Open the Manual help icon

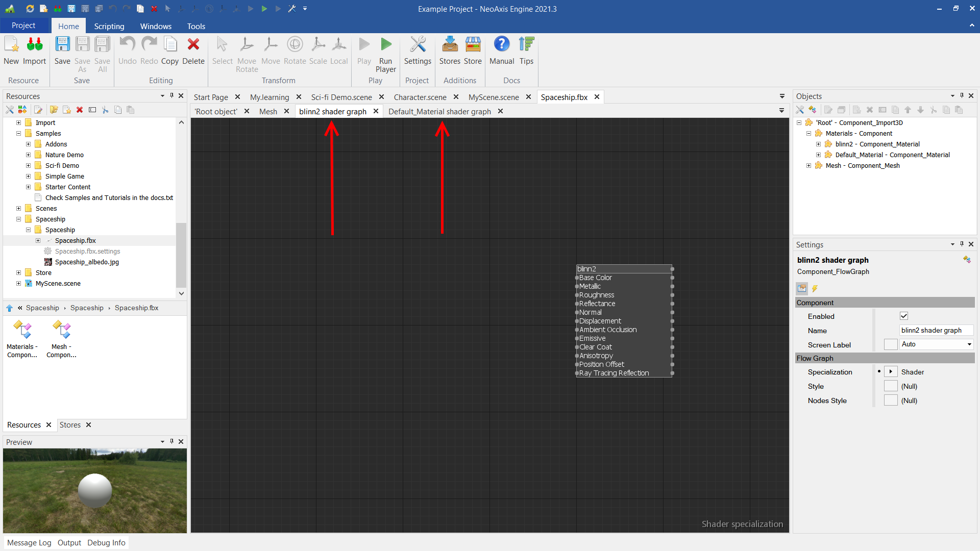click(x=501, y=45)
